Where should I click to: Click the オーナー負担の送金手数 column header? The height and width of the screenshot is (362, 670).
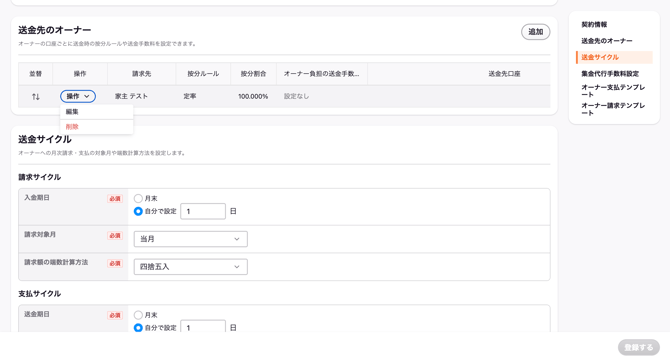(321, 74)
